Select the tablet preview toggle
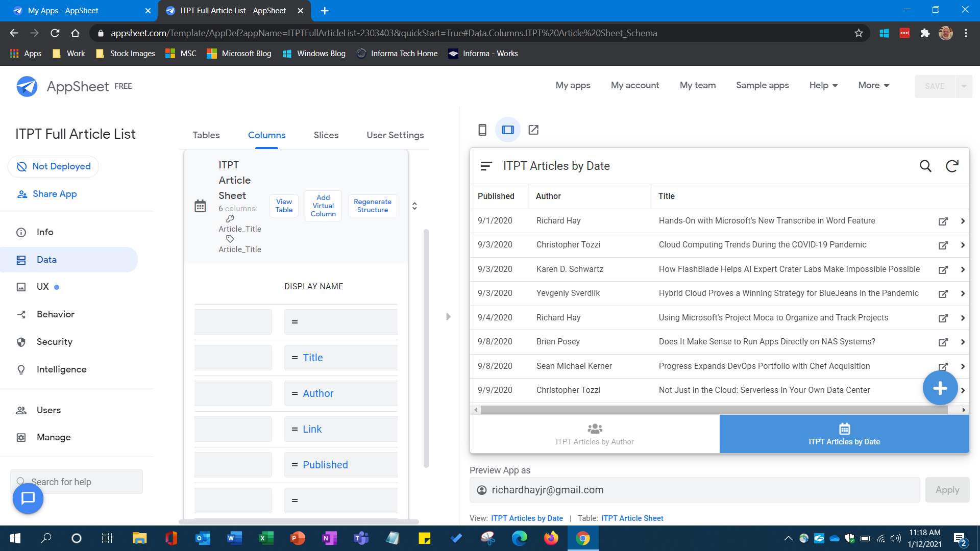Viewport: 980px width, 551px height. pyautogui.click(x=508, y=130)
